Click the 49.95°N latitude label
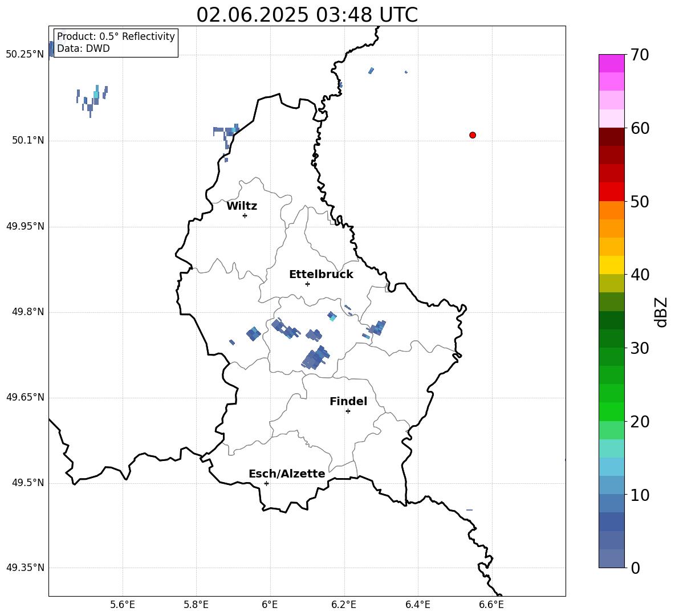Viewport: 675px width, 616px height. coord(25,226)
